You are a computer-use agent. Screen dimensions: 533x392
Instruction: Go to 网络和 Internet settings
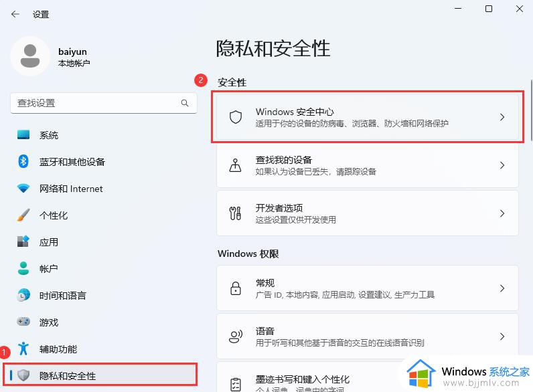104,189
